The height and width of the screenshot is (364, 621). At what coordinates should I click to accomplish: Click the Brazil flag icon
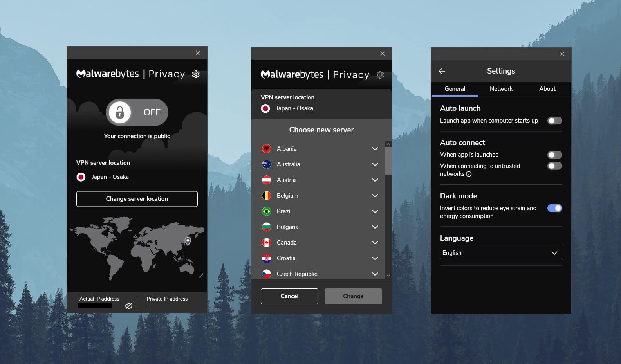[266, 211]
